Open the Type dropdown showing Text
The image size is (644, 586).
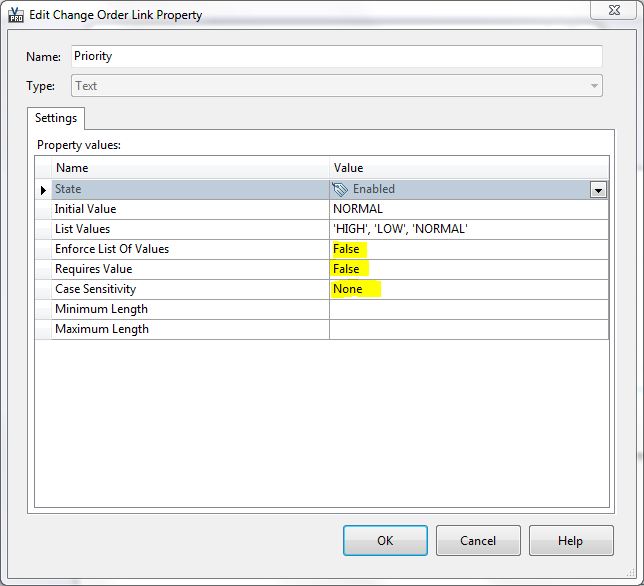pos(336,86)
